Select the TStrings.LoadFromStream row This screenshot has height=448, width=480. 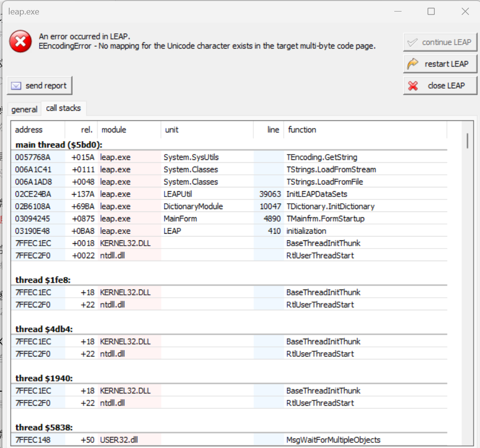pyautogui.click(x=229, y=170)
